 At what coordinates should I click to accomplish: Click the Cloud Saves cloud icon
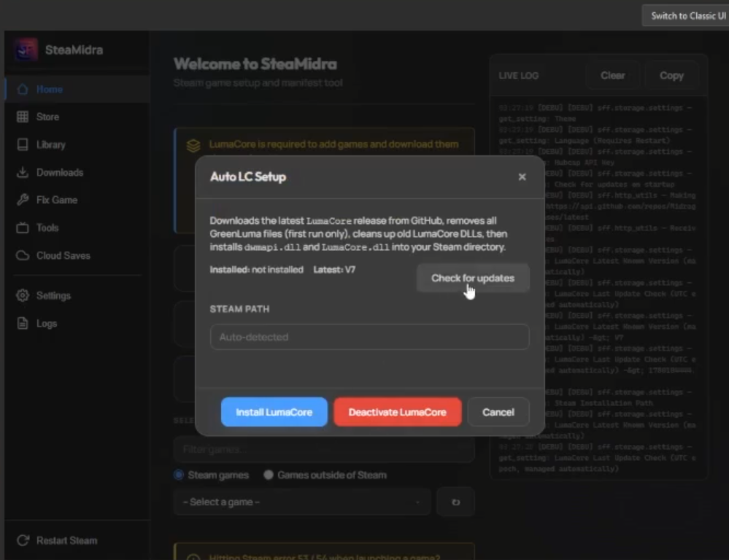[23, 256]
